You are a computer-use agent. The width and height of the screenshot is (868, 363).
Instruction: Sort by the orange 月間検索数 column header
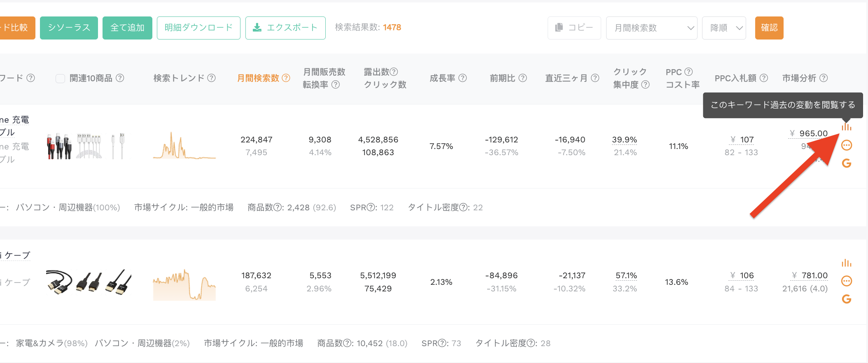[258, 78]
